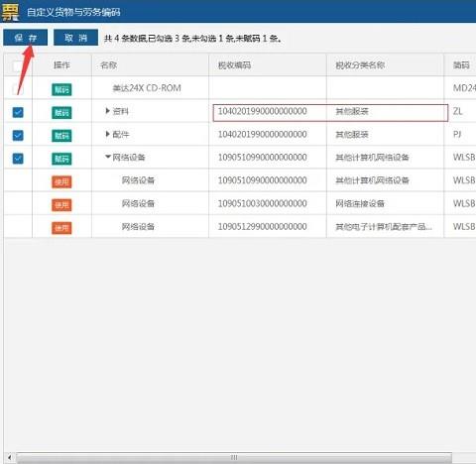Click orange 使用 badge for code 1090510990000000000
This screenshot has width=476, height=464.
coord(61,181)
